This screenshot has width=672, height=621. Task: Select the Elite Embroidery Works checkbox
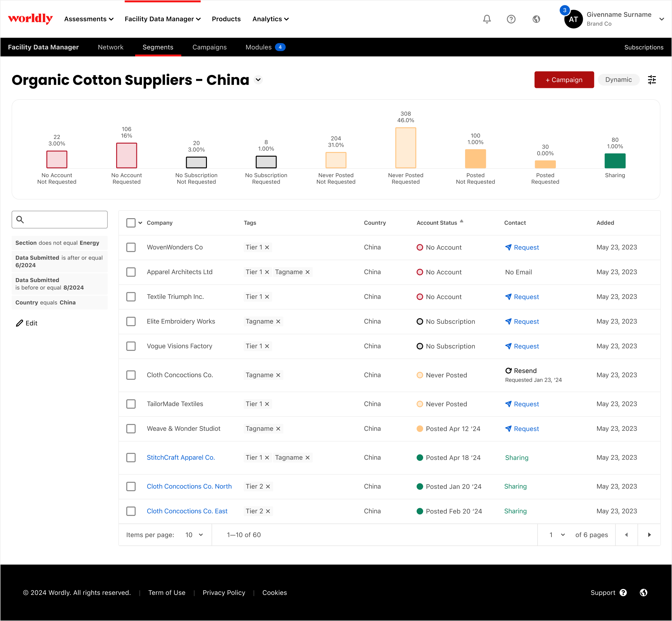[130, 321]
